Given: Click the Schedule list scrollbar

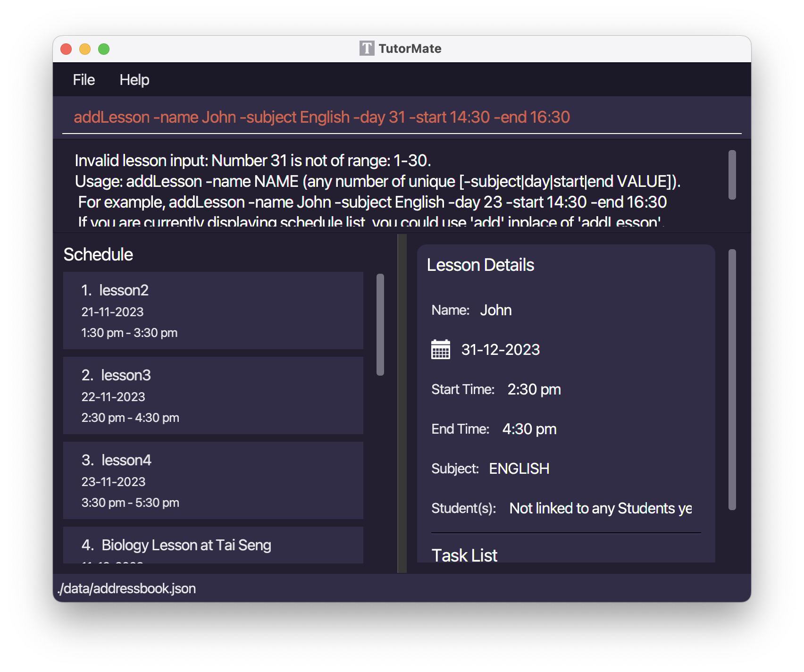Looking at the screenshot, I should click(380, 325).
